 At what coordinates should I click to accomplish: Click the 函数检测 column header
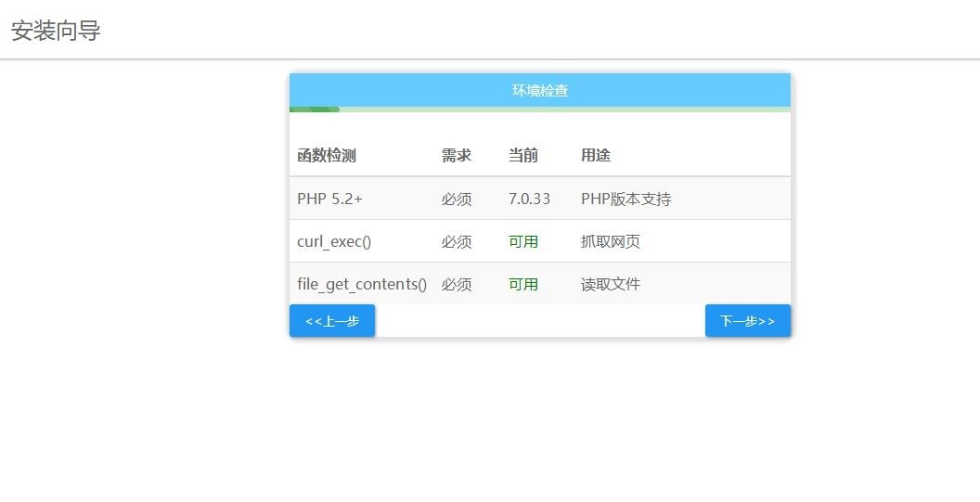[x=327, y=156]
